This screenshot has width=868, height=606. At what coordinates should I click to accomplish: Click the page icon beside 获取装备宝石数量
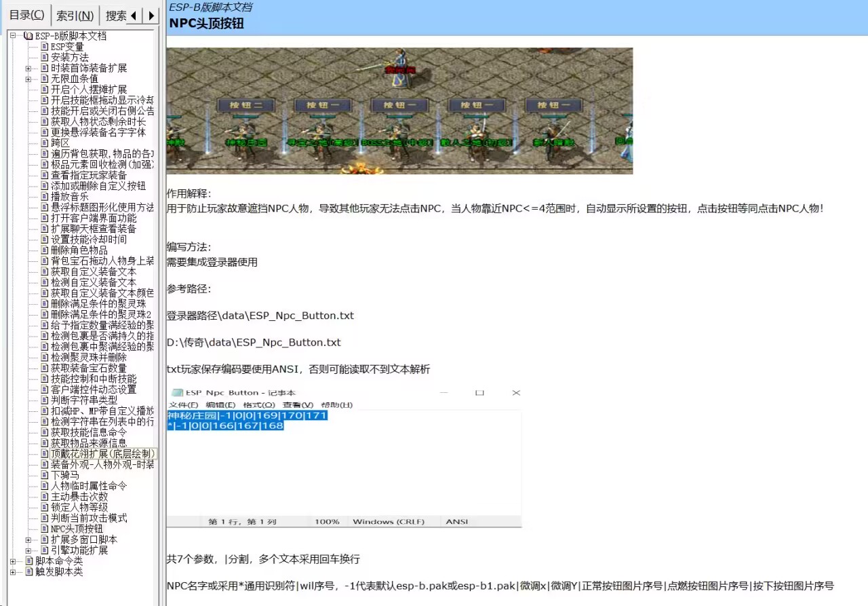click(x=44, y=368)
